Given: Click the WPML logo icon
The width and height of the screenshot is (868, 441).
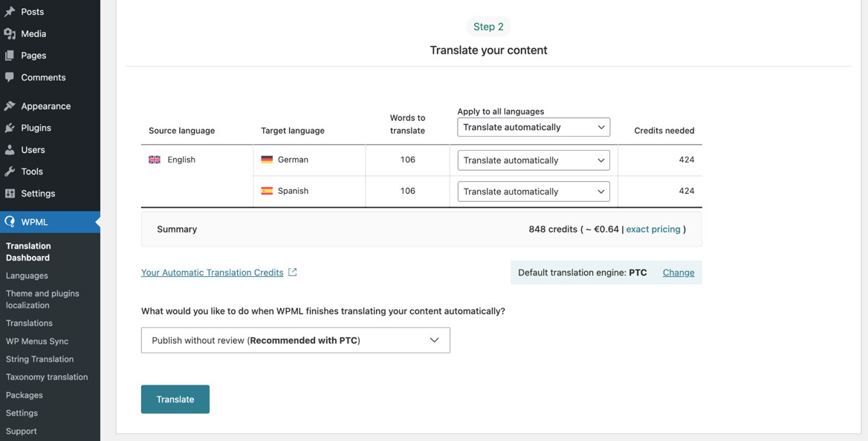Looking at the screenshot, I should tap(10, 222).
